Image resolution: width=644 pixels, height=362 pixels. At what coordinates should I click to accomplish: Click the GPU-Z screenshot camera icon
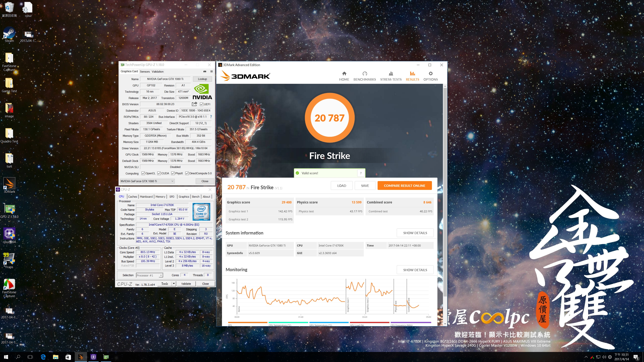click(x=205, y=71)
